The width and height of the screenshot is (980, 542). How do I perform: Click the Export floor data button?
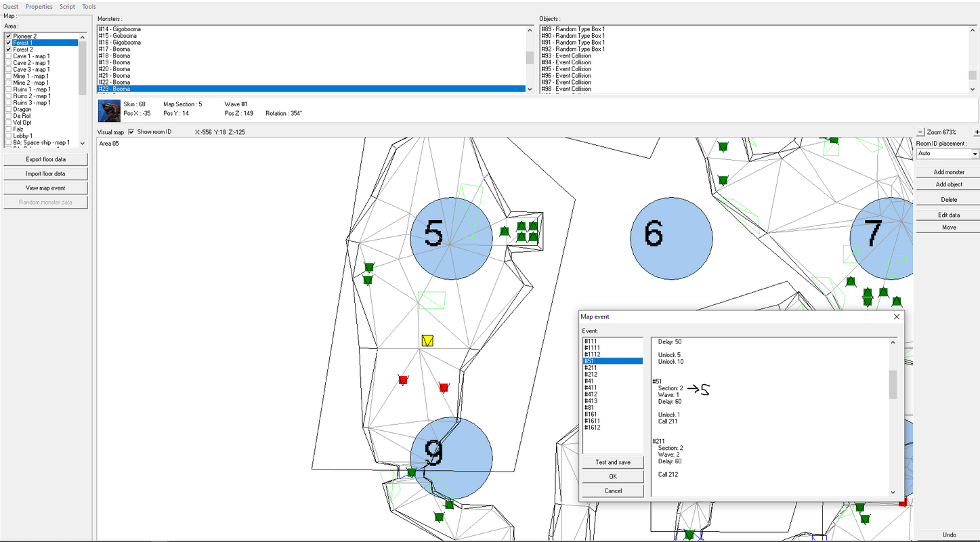pos(46,160)
